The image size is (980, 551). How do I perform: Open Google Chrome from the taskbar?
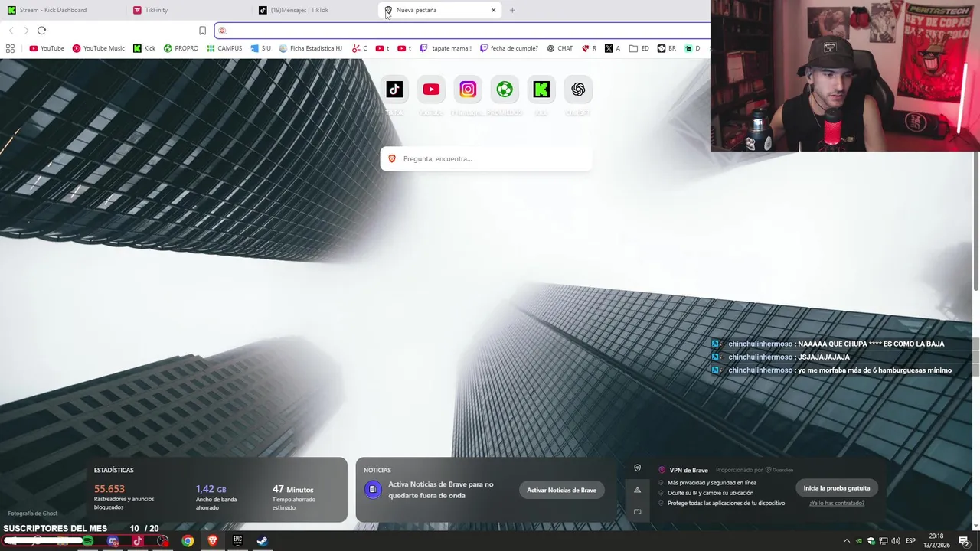tap(188, 541)
